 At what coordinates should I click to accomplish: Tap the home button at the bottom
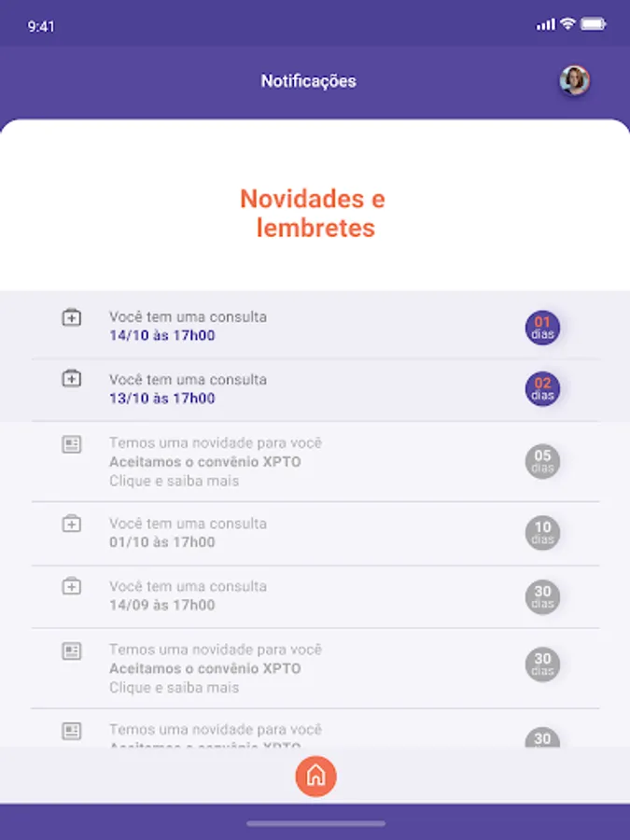tap(315, 775)
